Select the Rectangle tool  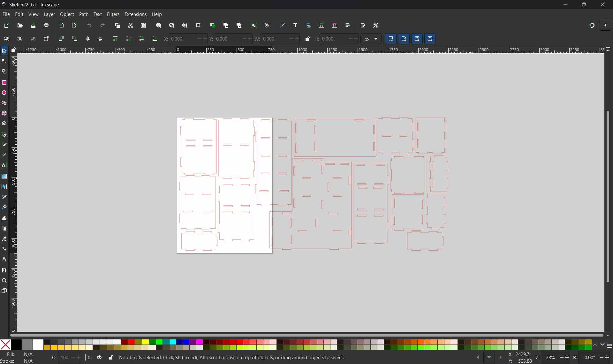click(4, 82)
